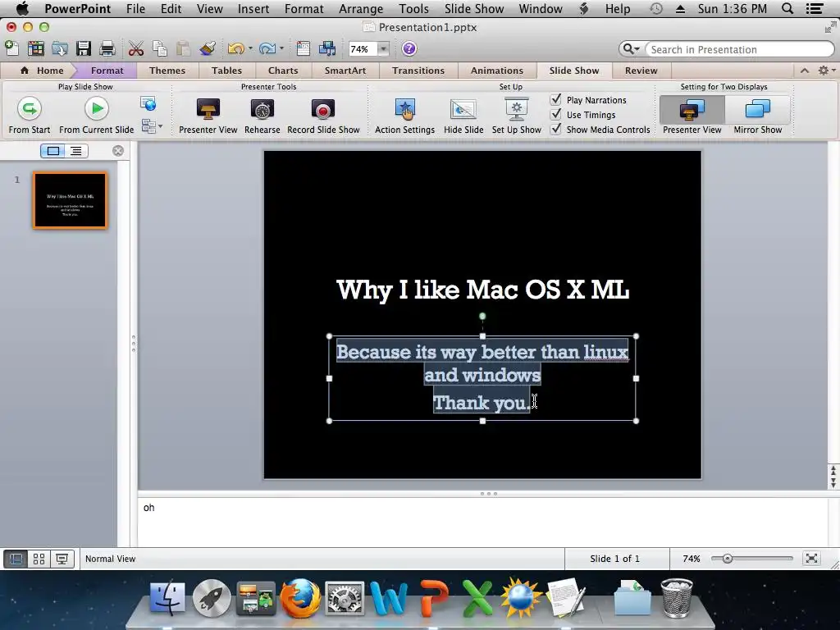Viewport: 840px width, 630px height.
Task: Open Set Up Show
Action: [517, 116]
